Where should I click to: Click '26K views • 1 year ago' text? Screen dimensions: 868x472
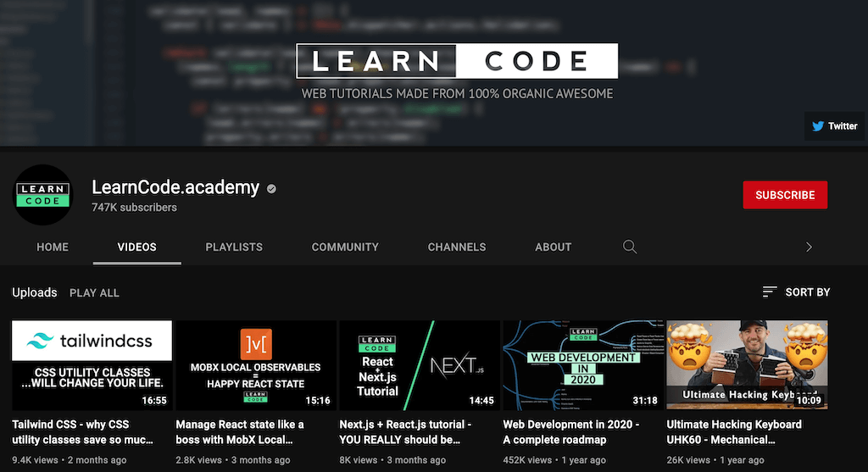715,460
